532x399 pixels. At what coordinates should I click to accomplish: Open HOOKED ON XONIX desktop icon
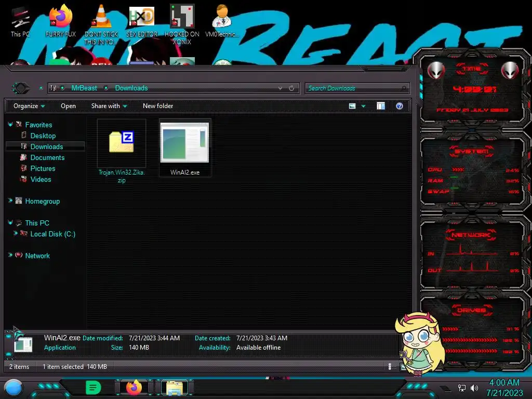click(x=182, y=24)
